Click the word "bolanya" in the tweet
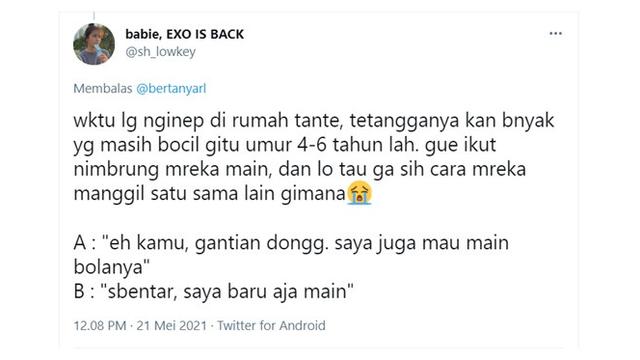The width and height of the screenshot is (640, 360). pos(108,267)
